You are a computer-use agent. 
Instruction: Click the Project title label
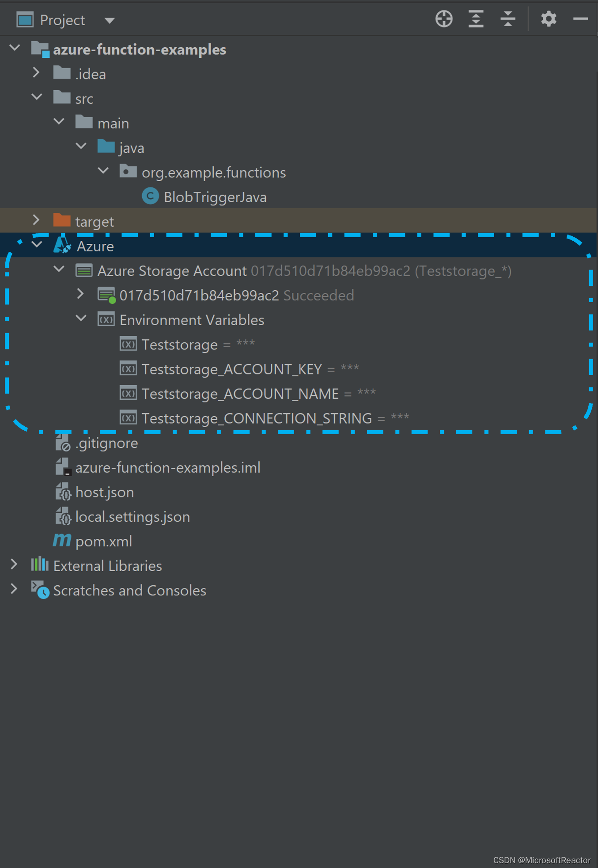pyautogui.click(x=62, y=20)
